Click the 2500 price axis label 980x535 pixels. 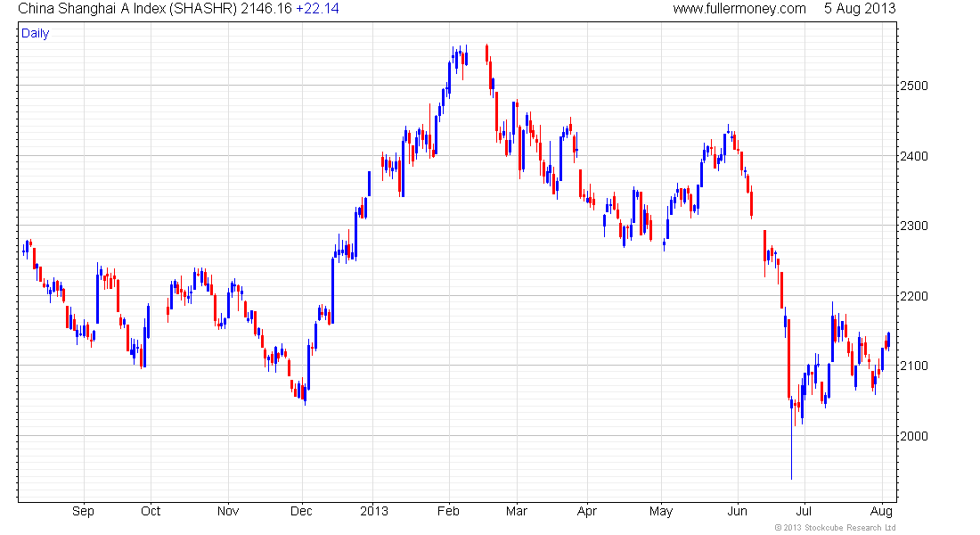[914, 86]
